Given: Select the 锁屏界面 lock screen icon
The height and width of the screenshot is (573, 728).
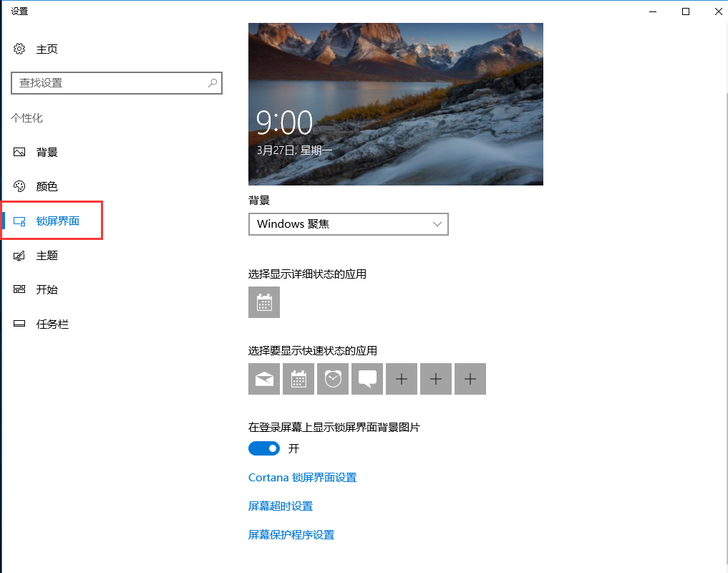Looking at the screenshot, I should coord(19,221).
